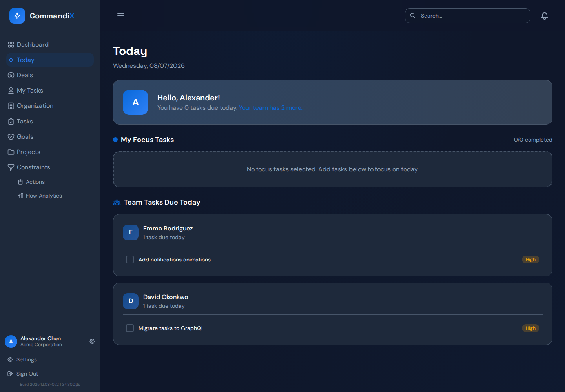
Task: Open Flow Analytics sub-item
Action: [54, 196]
